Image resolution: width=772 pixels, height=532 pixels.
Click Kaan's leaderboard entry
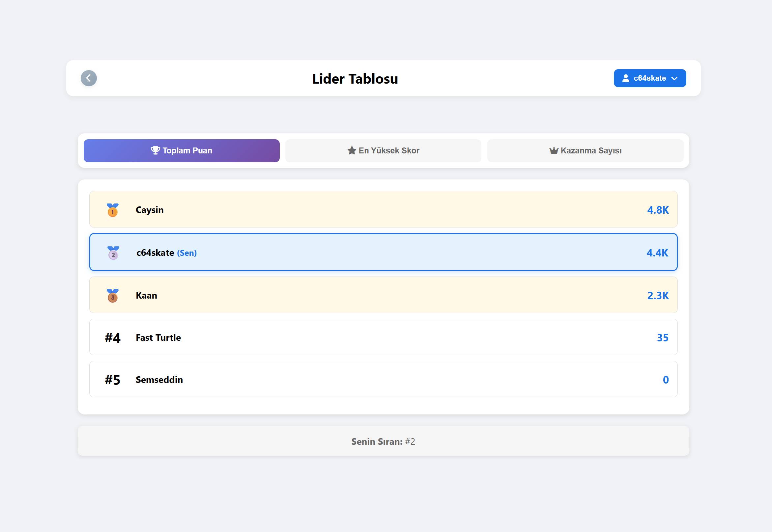click(x=383, y=295)
